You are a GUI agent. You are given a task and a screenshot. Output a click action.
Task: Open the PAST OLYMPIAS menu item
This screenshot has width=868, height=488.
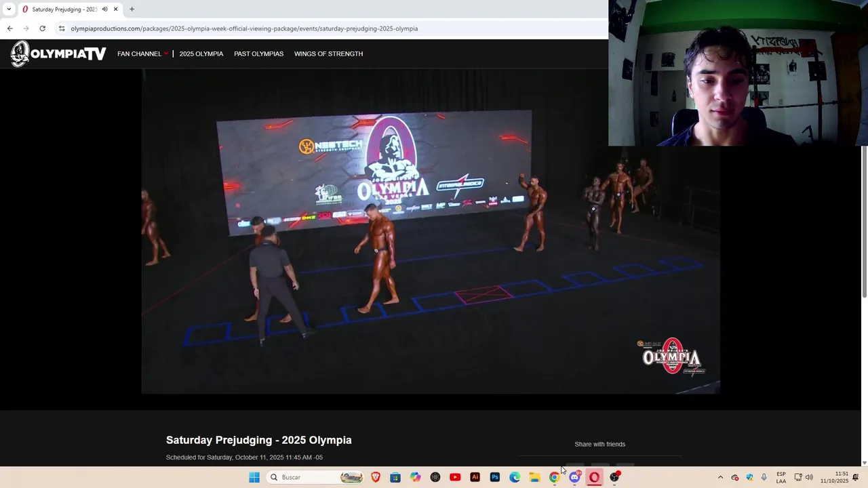258,54
